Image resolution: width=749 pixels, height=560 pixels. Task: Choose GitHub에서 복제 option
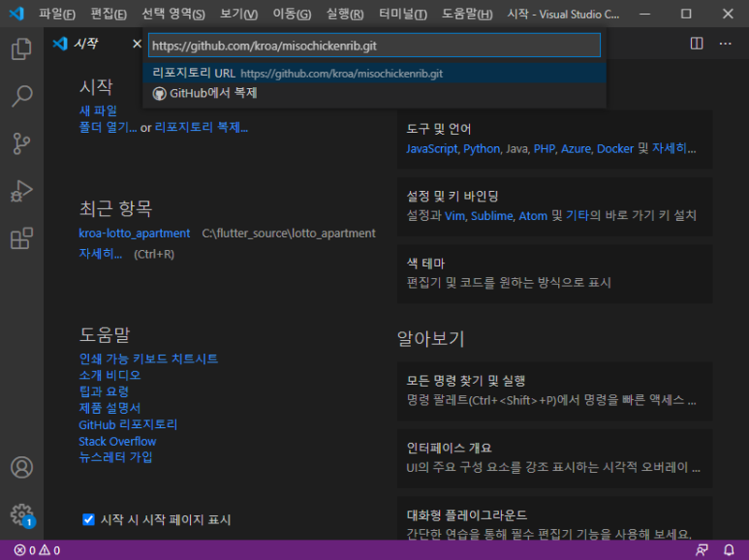[374, 93]
